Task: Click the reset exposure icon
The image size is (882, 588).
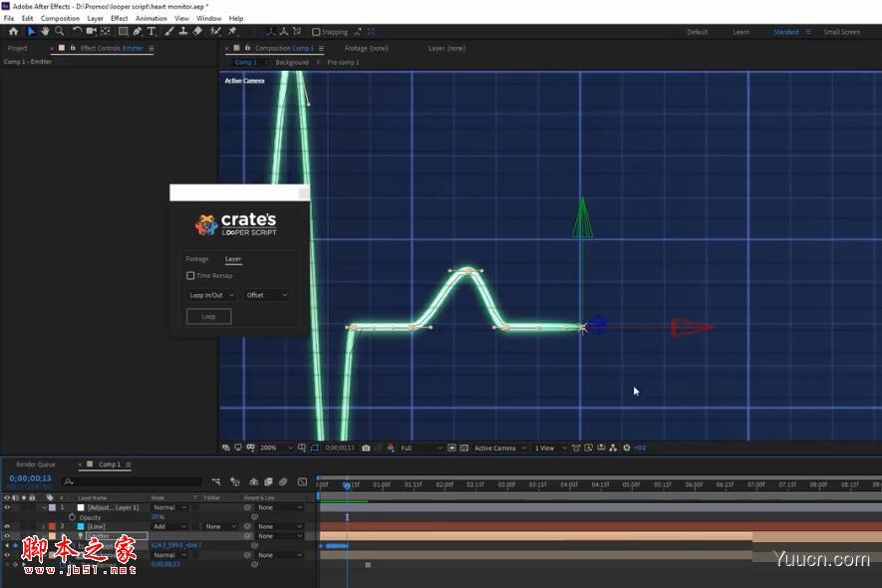Action: (626, 447)
